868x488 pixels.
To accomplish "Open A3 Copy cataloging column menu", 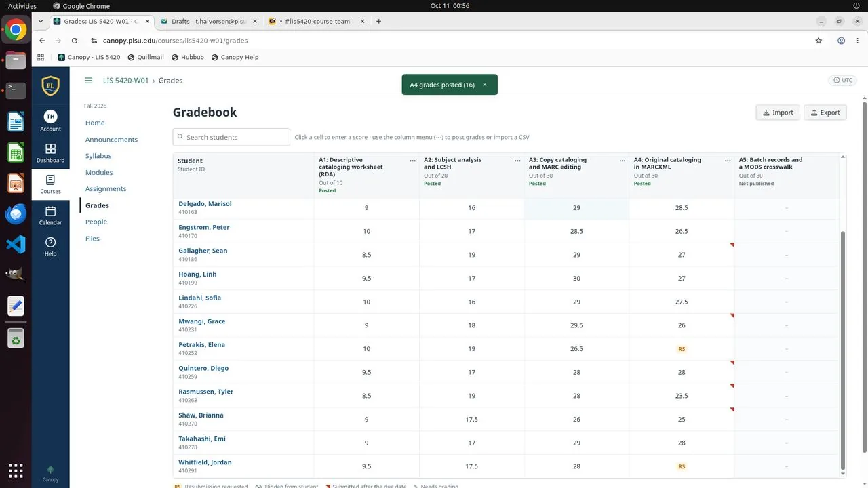I will tap(623, 161).
